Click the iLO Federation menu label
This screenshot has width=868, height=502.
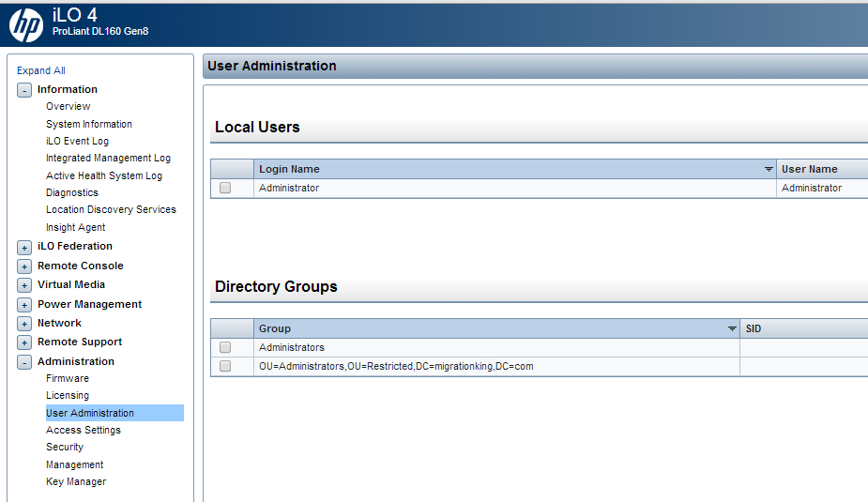(x=75, y=246)
